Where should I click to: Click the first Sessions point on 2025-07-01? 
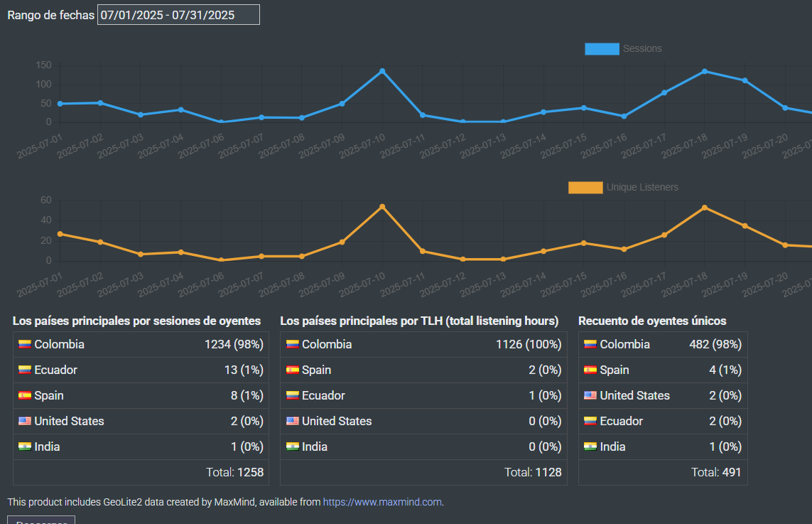point(60,104)
